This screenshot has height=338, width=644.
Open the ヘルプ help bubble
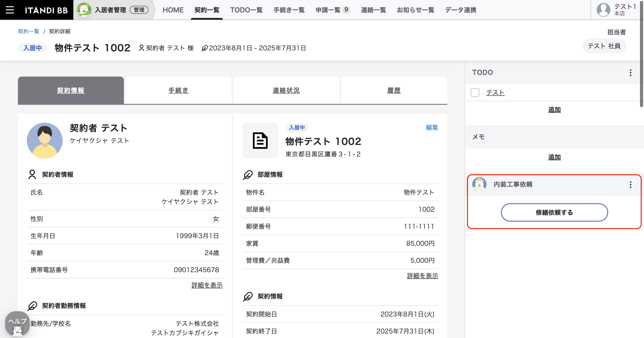[x=17, y=323]
